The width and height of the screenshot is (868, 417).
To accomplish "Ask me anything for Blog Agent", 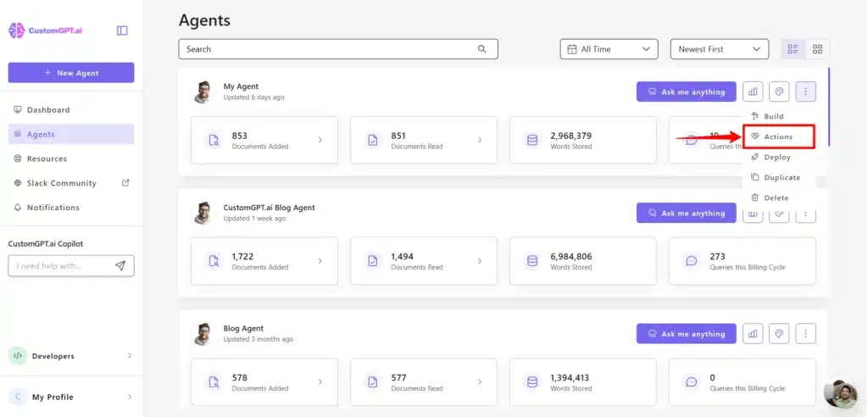I will (687, 334).
